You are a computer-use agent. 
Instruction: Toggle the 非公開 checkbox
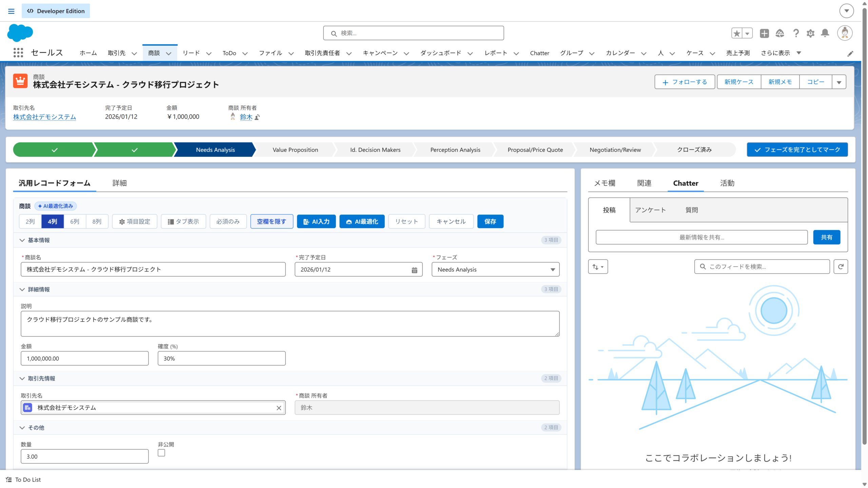[x=161, y=453]
